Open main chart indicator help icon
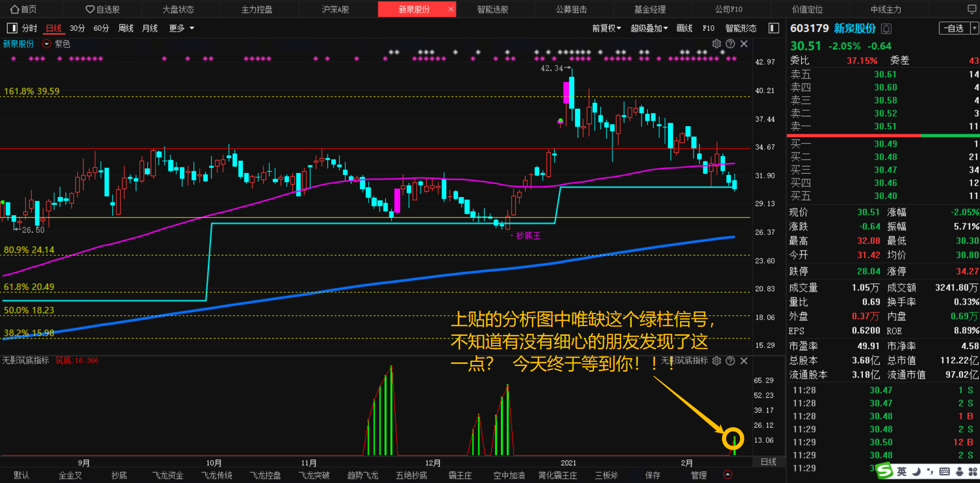Viewport: 980px width, 483px height. [730, 44]
